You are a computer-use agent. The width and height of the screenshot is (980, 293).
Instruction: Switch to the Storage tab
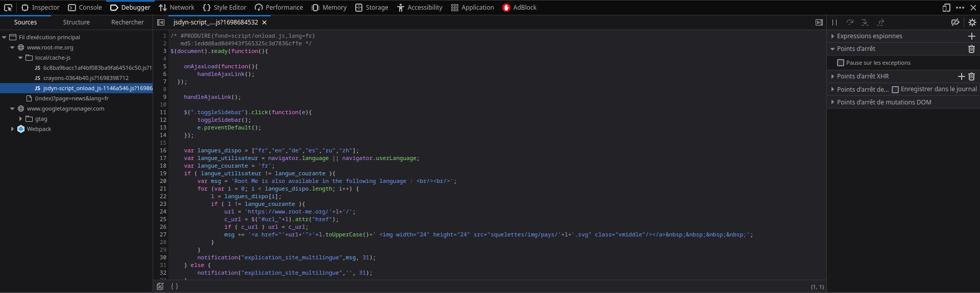coord(372,8)
